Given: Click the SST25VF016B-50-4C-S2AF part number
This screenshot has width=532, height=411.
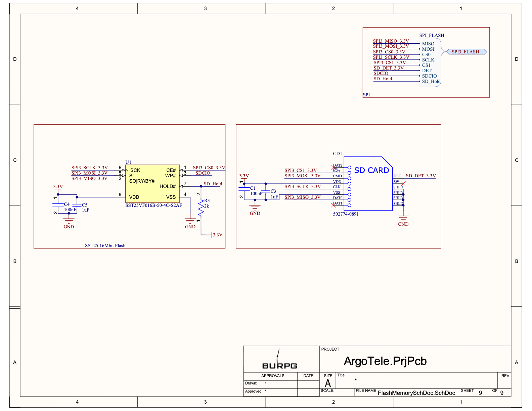Looking at the screenshot, I should (x=154, y=205).
